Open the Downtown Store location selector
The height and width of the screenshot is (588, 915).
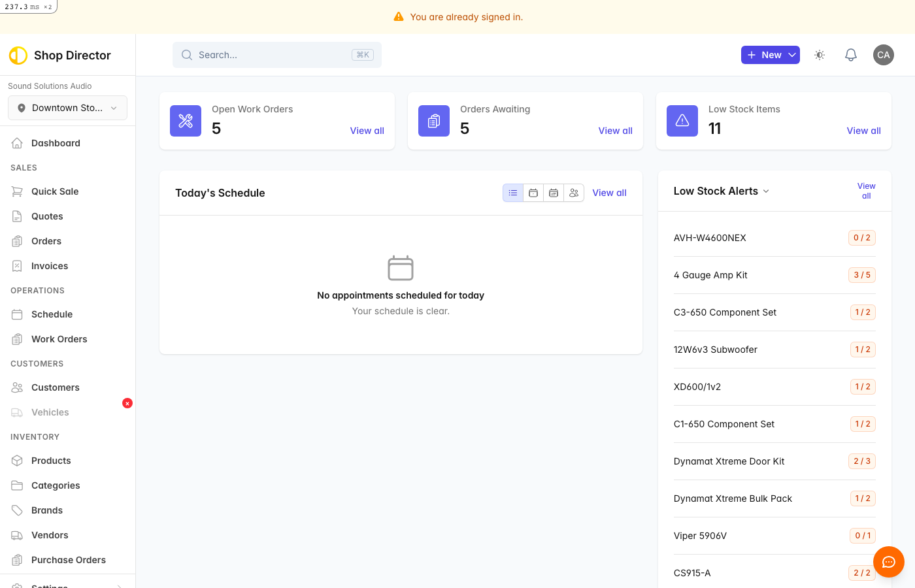(x=67, y=108)
